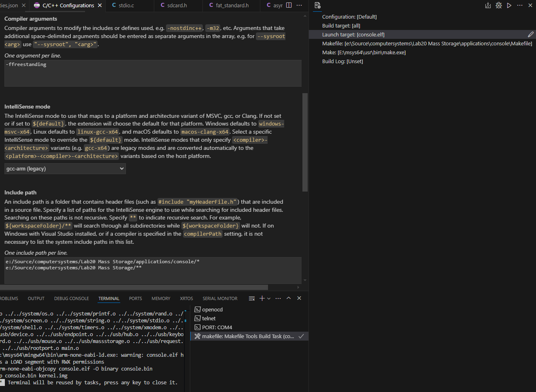Close the Makefile Tools side panel
536x392 pixels.
530,5
